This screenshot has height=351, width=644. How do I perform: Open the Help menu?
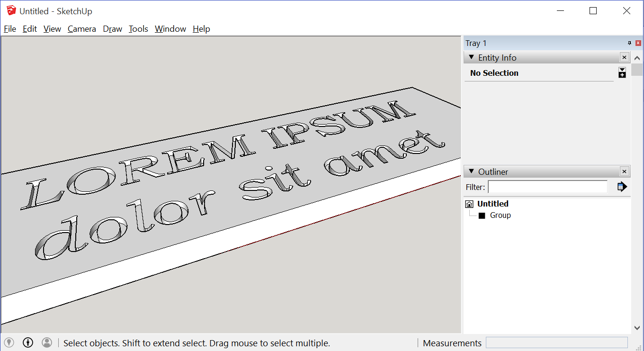[x=201, y=29]
